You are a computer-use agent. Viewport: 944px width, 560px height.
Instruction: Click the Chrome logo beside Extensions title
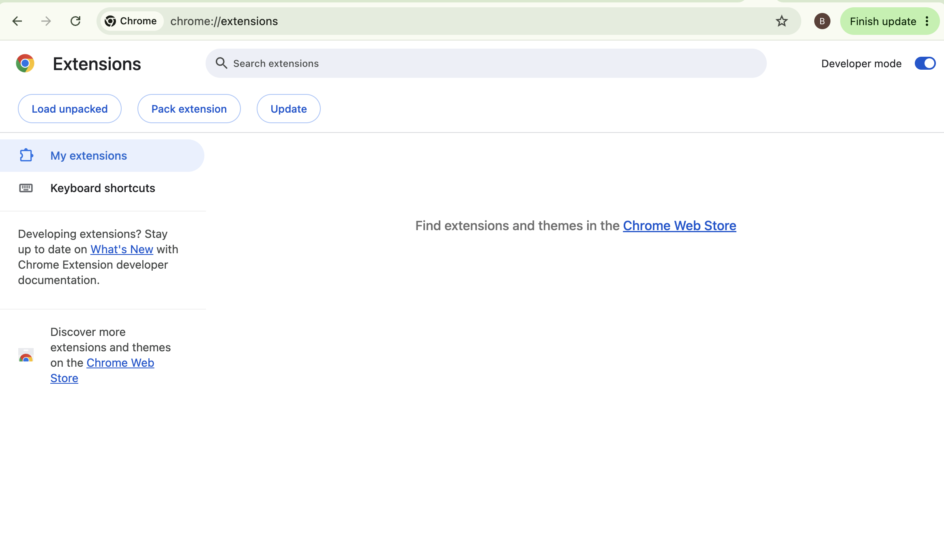click(25, 64)
